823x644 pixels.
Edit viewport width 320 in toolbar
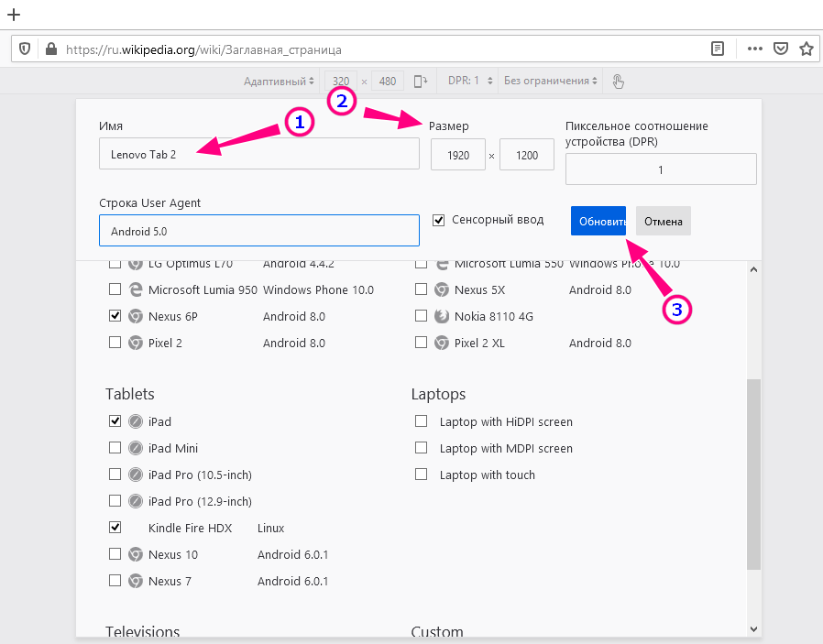click(x=341, y=82)
